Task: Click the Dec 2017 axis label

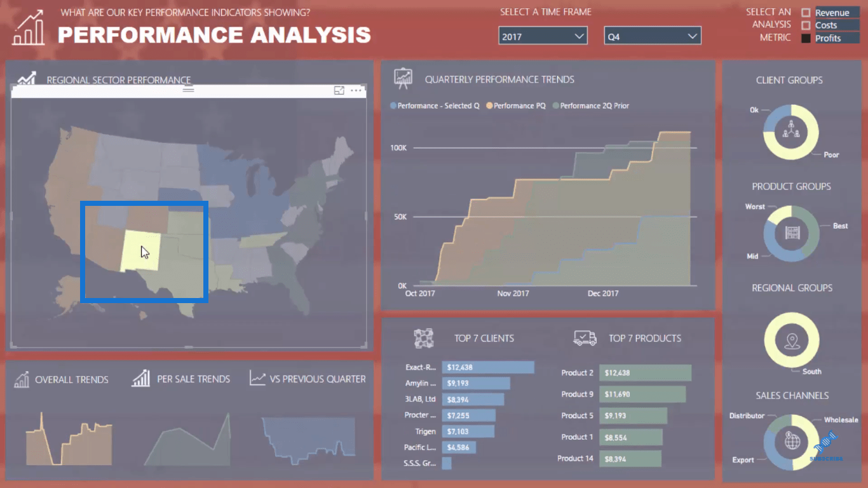Action: click(603, 294)
